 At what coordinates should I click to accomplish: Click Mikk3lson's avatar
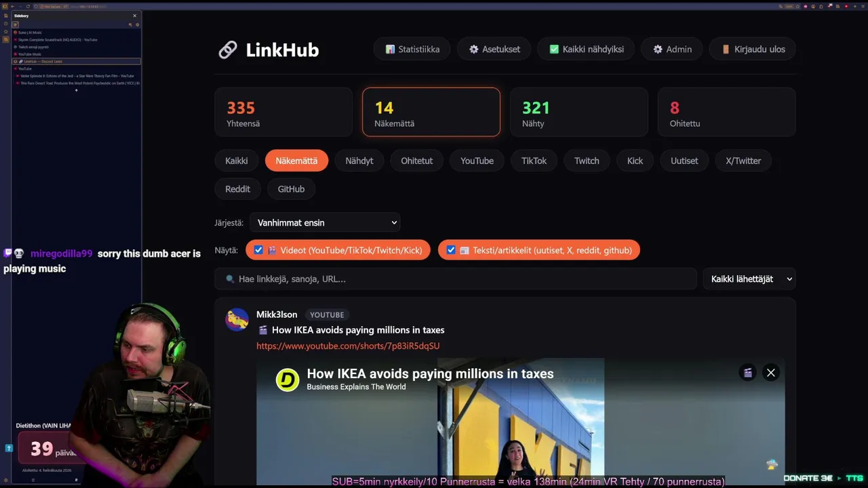[x=237, y=319]
